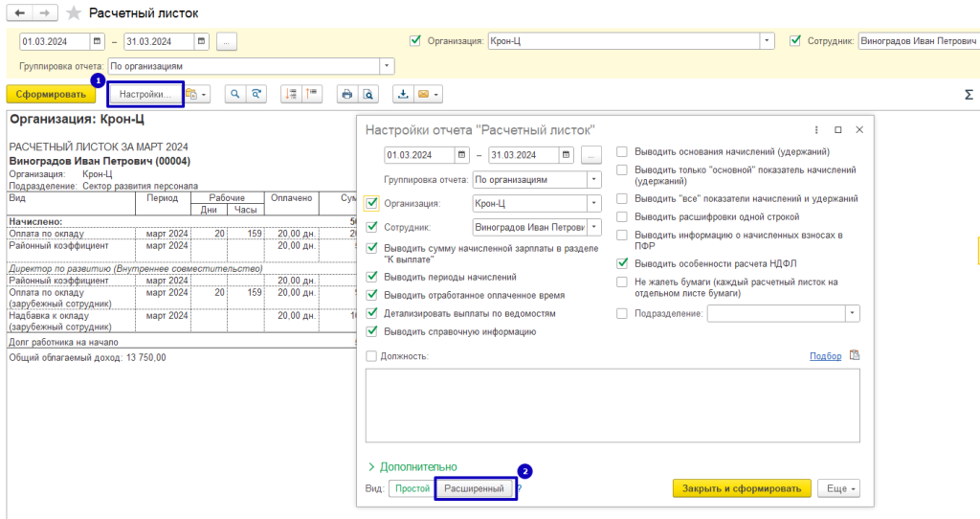The image size is (980, 519).
Task: Click the Find magnifier icon in toolbar
Action: 235,95
